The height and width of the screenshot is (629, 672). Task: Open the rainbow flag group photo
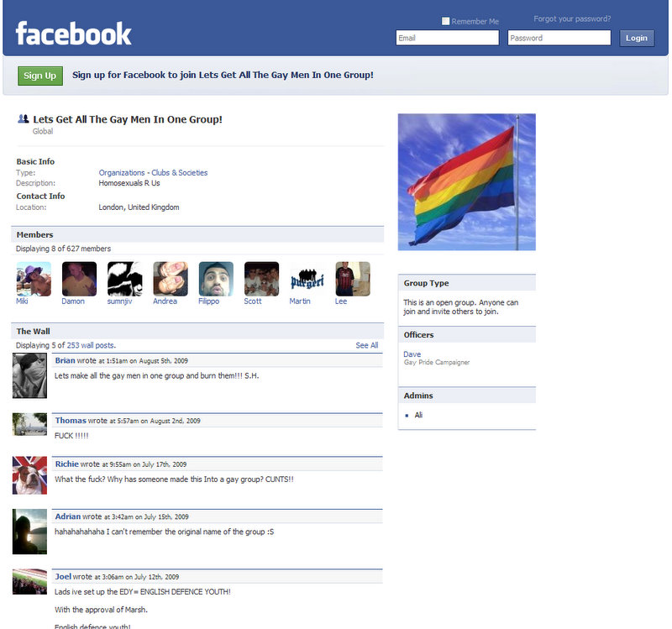(x=467, y=181)
